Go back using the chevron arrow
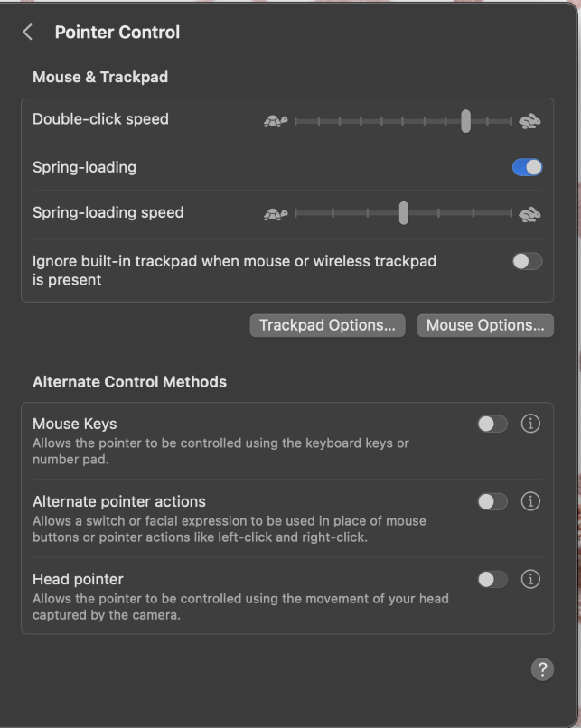Screen dimensions: 581x728 pyautogui.click(x=28, y=33)
